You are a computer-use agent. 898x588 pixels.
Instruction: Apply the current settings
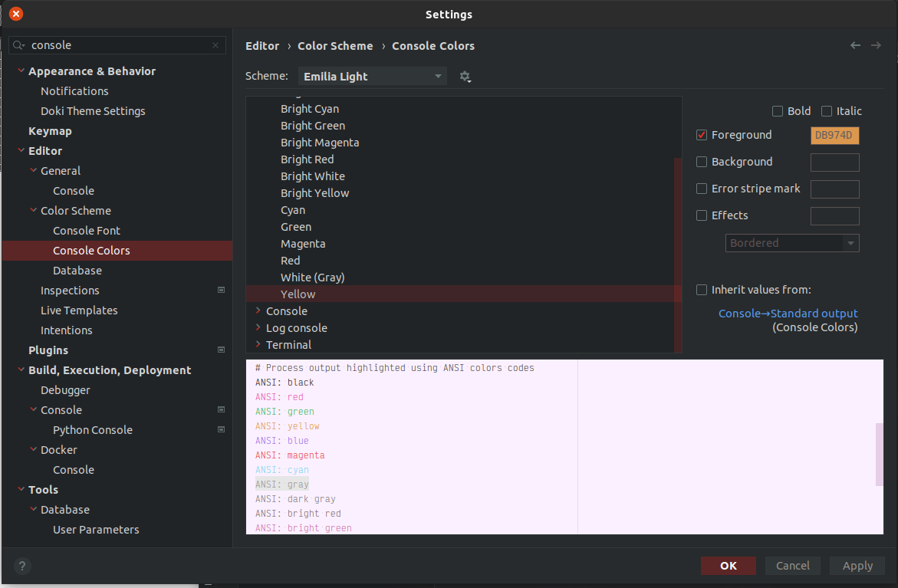coord(857,565)
